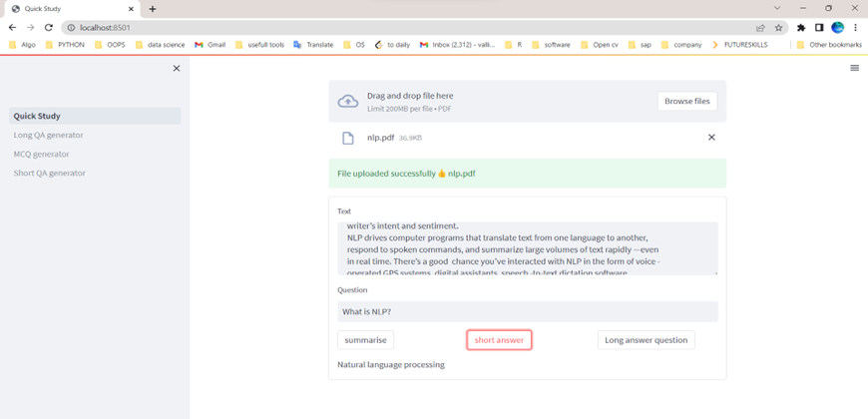The image size is (868, 419).
Task: Click the Long answer question button
Action: coord(647,340)
